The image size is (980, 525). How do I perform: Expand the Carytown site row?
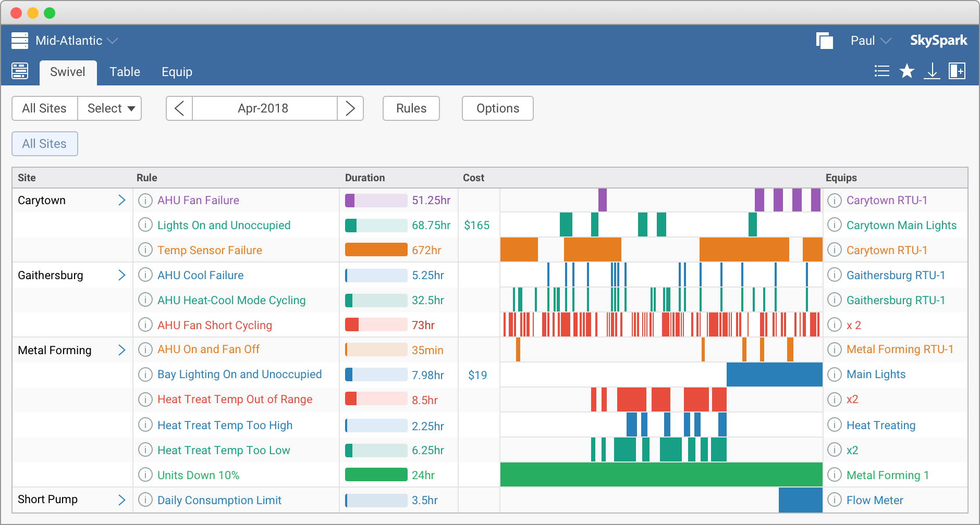[x=122, y=200]
